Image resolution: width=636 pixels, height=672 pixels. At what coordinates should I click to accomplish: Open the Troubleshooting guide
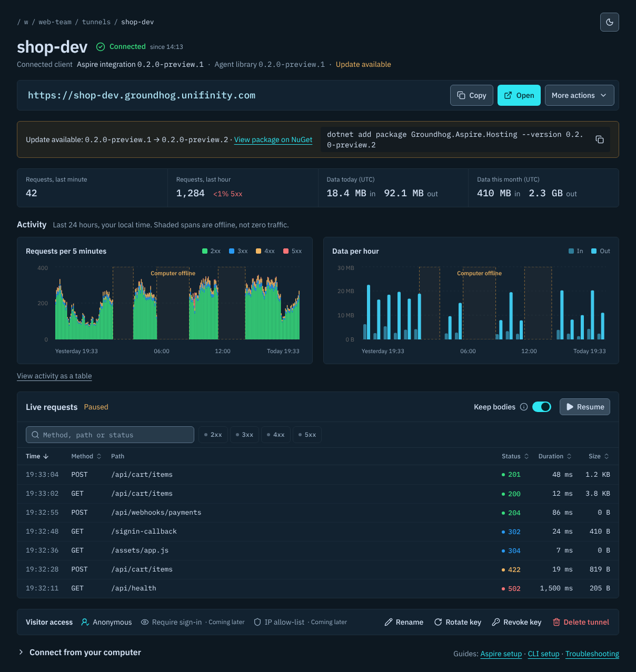point(592,654)
